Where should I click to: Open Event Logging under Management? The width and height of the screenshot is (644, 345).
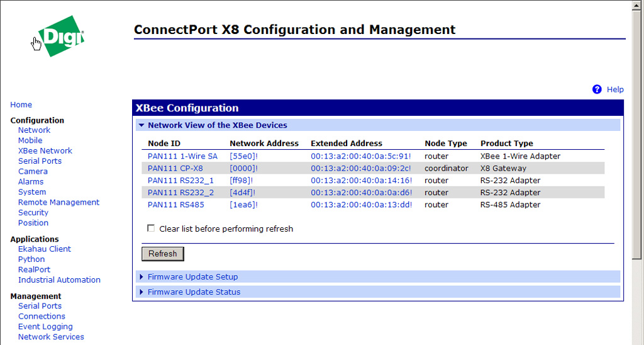(45, 327)
